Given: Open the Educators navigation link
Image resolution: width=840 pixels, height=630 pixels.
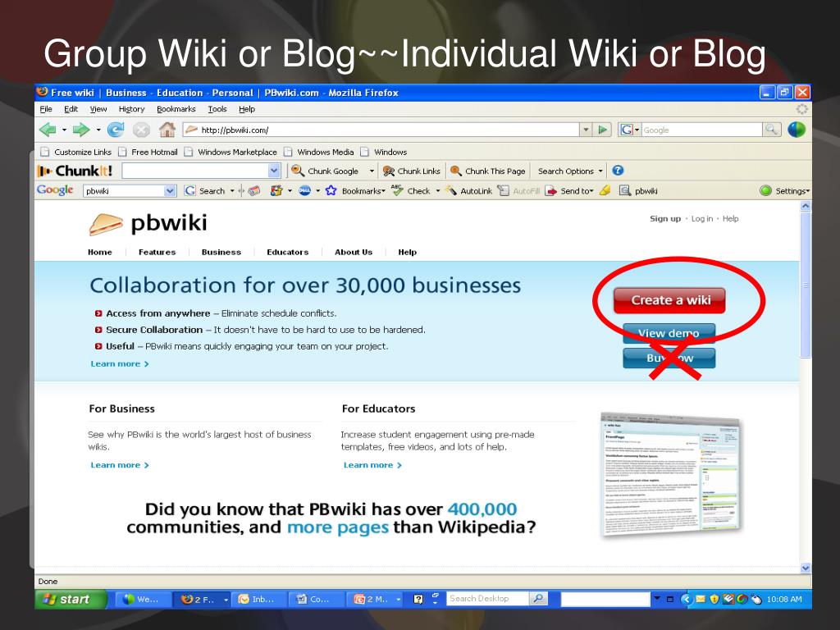Looking at the screenshot, I should [x=288, y=252].
